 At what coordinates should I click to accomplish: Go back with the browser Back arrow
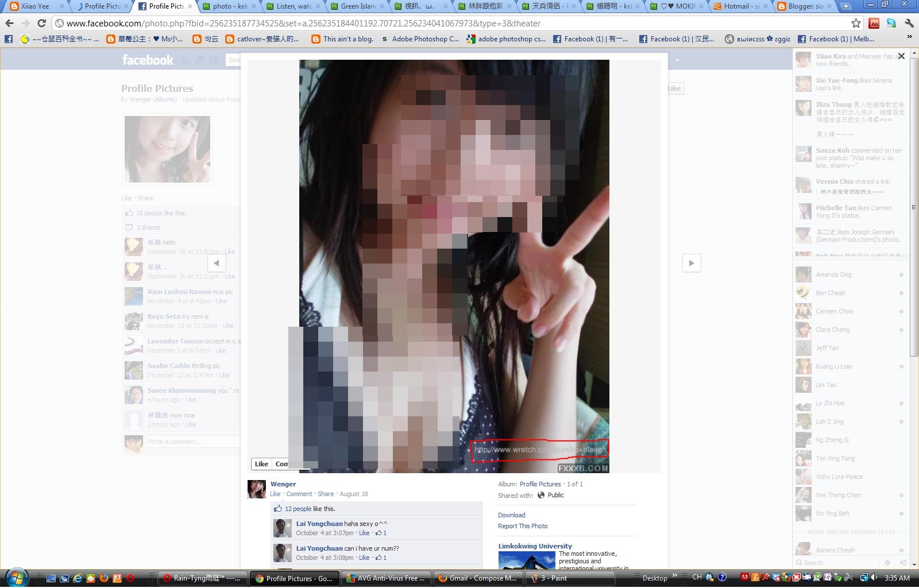9,24
